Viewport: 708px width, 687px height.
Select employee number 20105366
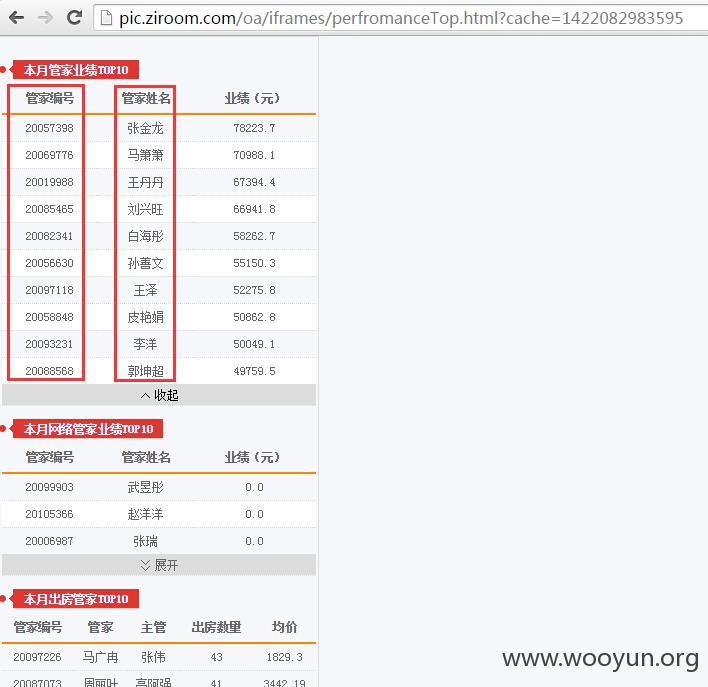(49, 514)
